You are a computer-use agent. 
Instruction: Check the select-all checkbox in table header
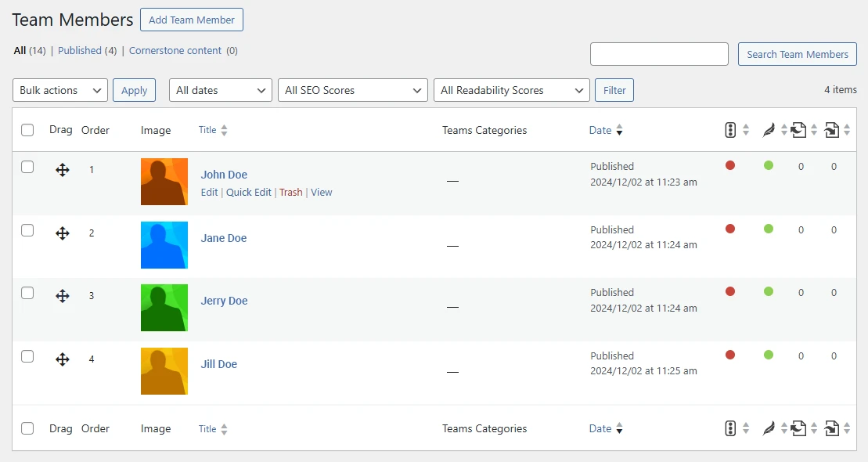pos(27,130)
